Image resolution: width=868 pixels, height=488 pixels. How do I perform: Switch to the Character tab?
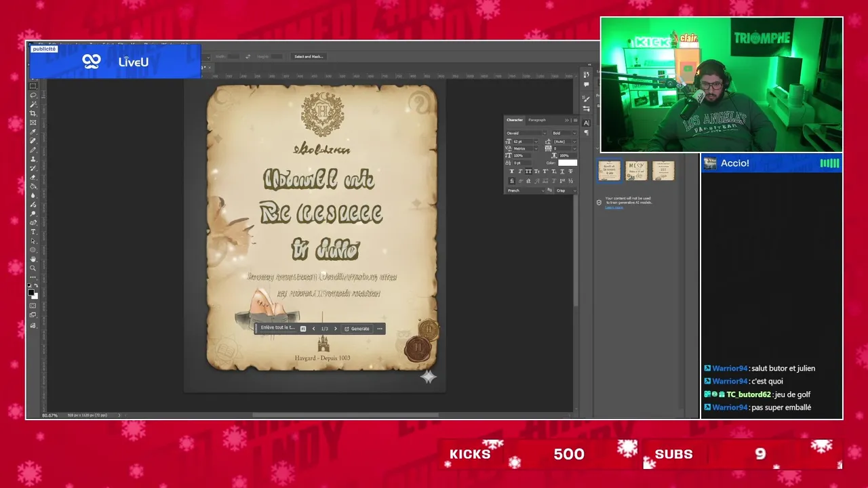515,120
